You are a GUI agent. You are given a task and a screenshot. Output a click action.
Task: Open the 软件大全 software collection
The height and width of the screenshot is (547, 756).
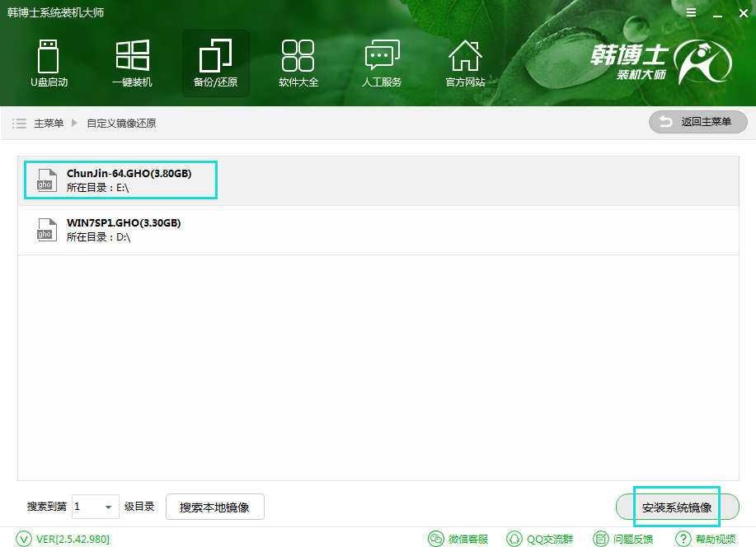pyautogui.click(x=298, y=63)
